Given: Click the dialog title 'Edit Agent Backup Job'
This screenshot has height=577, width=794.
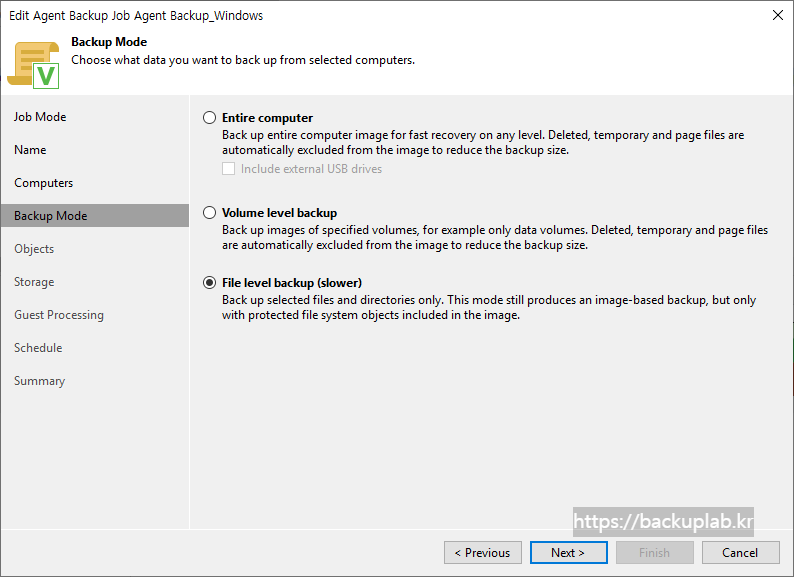Looking at the screenshot, I should (136, 16).
